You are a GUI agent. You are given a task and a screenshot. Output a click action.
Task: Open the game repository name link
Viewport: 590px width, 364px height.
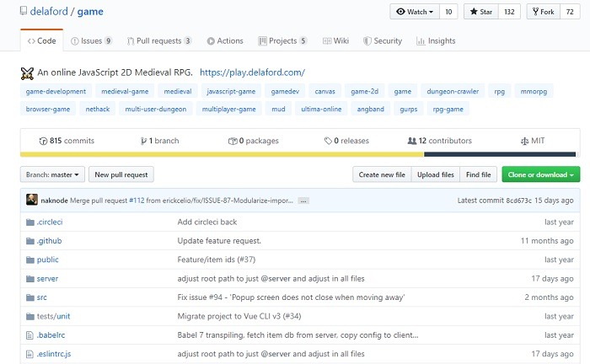pyautogui.click(x=90, y=11)
